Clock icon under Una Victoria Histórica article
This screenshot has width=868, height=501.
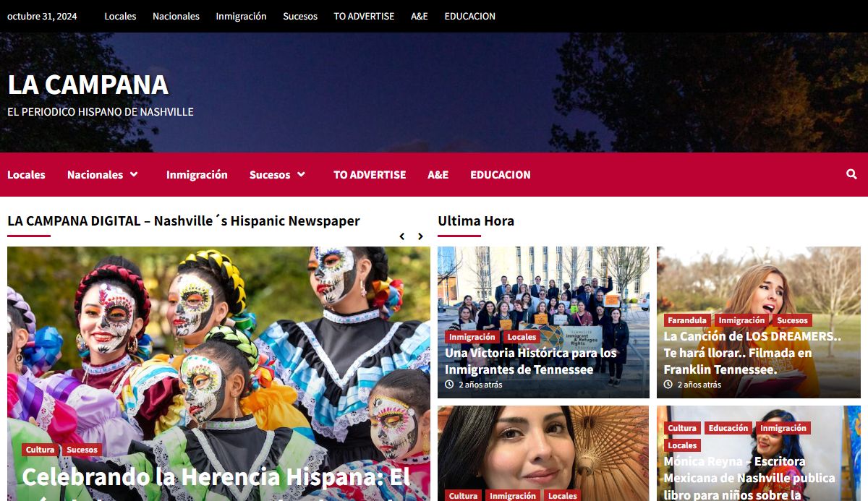tap(449, 385)
